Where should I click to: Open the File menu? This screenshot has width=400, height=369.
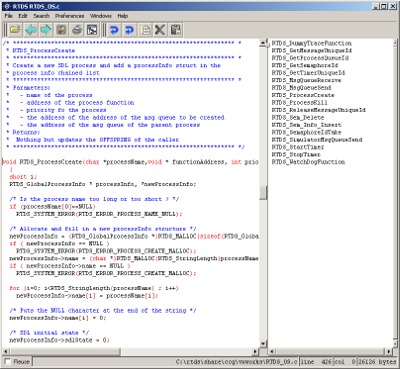[x=8, y=16]
